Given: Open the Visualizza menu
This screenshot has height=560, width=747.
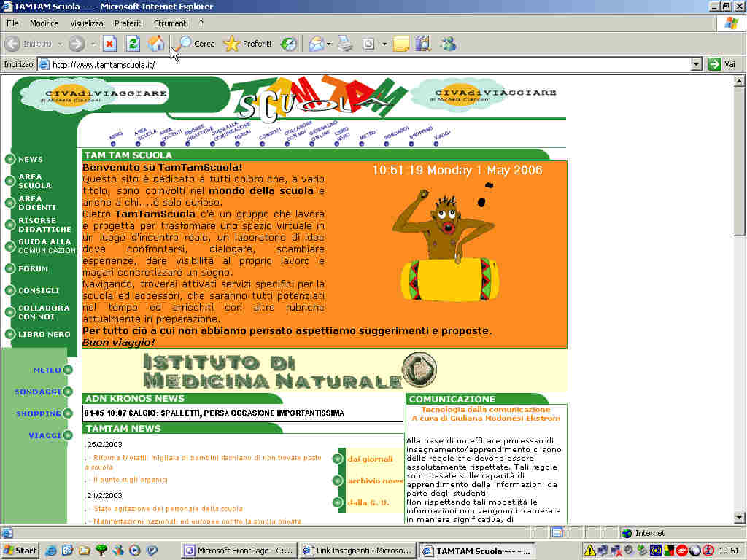Looking at the screenshot, I should click(x=87, y=23).
